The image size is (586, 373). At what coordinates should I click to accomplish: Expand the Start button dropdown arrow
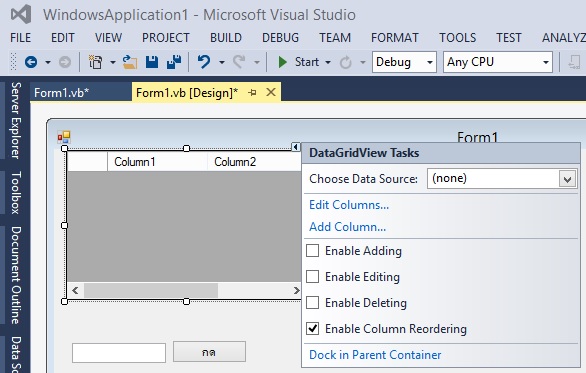point(328,62)
